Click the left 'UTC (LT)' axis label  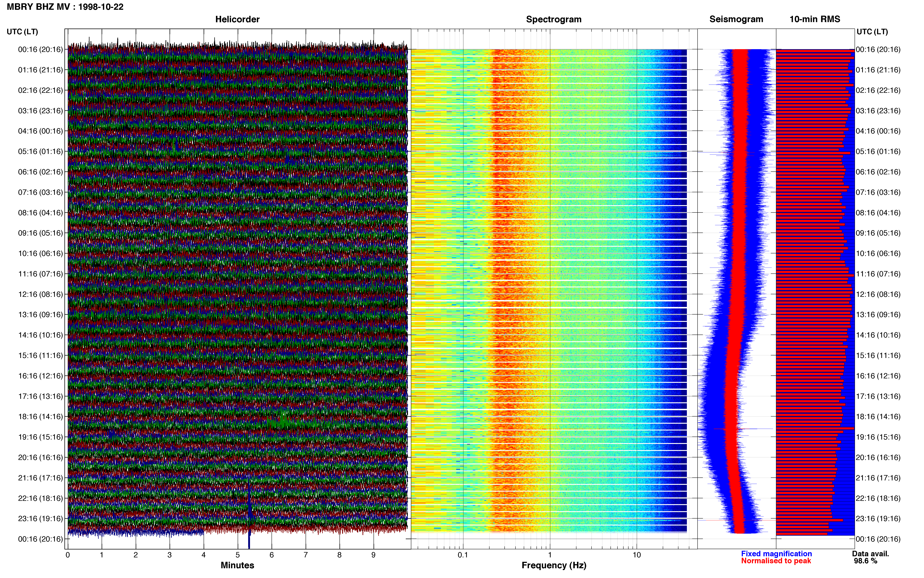22,32
